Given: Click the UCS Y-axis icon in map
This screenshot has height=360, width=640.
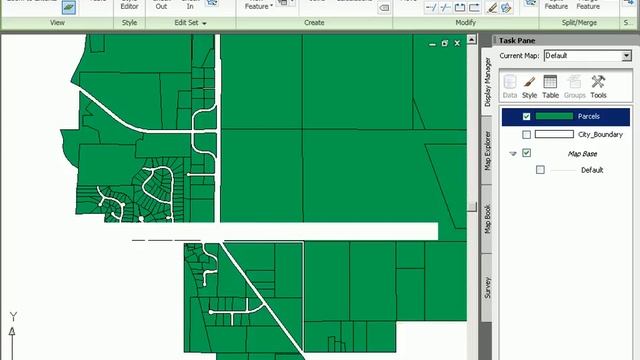Looking at the screenshot, I should [x=13, y=335].
